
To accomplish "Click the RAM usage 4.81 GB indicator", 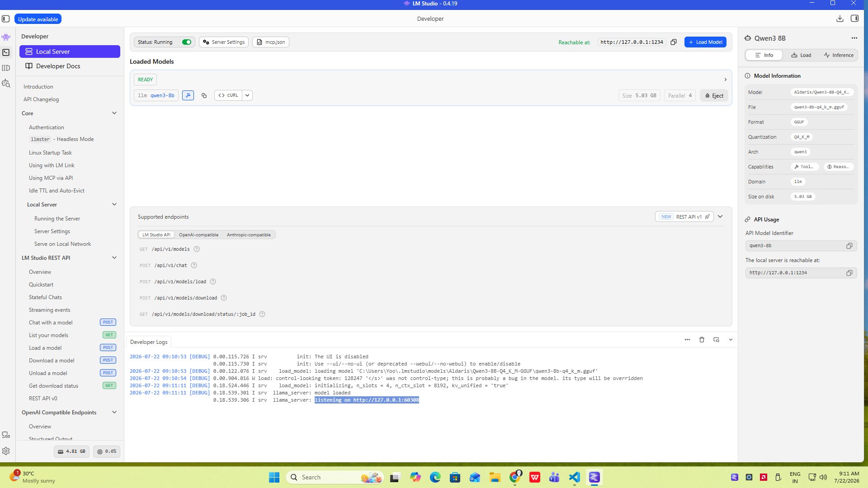I will pyautogui.click(x=72, y=451).
